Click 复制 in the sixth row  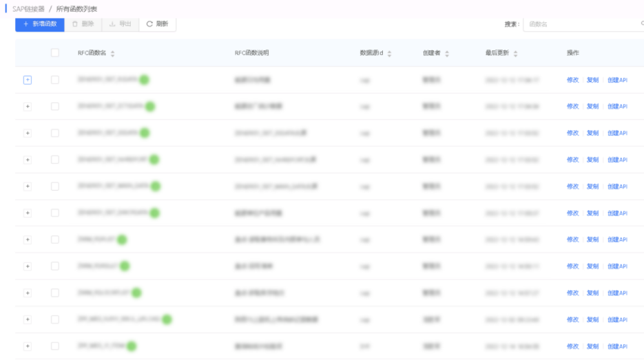(x=592, y=213)
